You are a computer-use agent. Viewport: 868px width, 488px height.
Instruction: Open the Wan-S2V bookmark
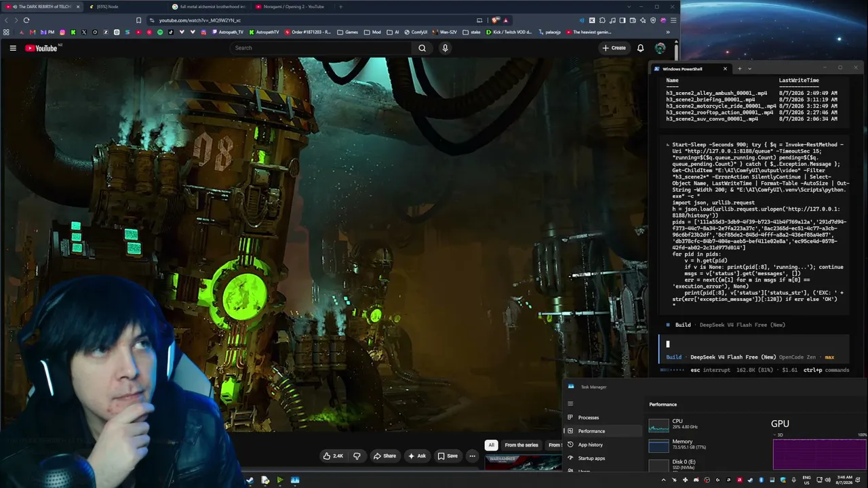[x=444, y=32]
